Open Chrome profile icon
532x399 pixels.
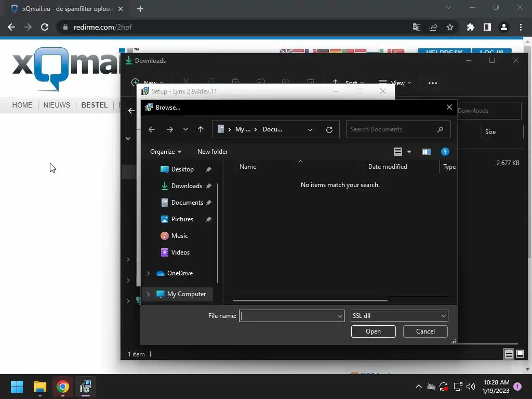(503, 27)
